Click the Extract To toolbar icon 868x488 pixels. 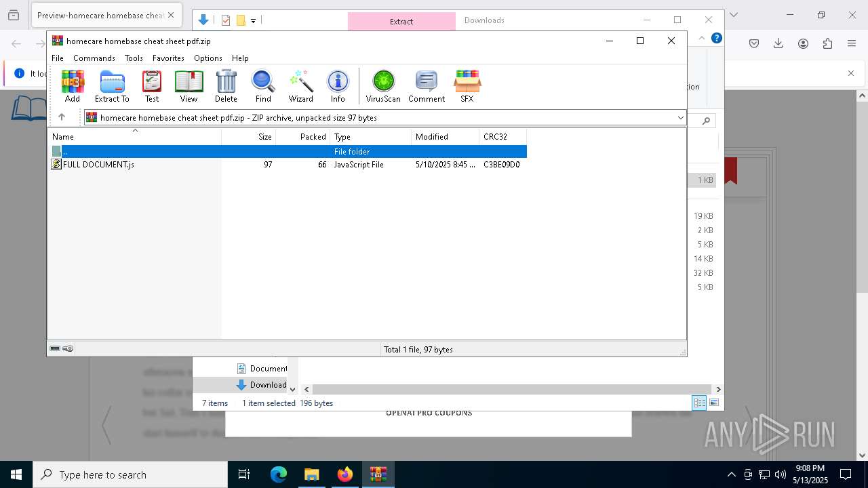click(x=112, y=86)
